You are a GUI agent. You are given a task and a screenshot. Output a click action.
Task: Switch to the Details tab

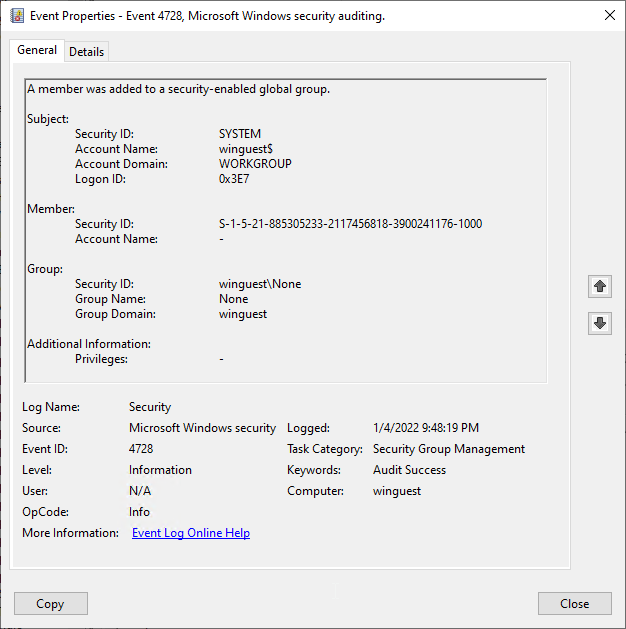(x=86, y=52)
